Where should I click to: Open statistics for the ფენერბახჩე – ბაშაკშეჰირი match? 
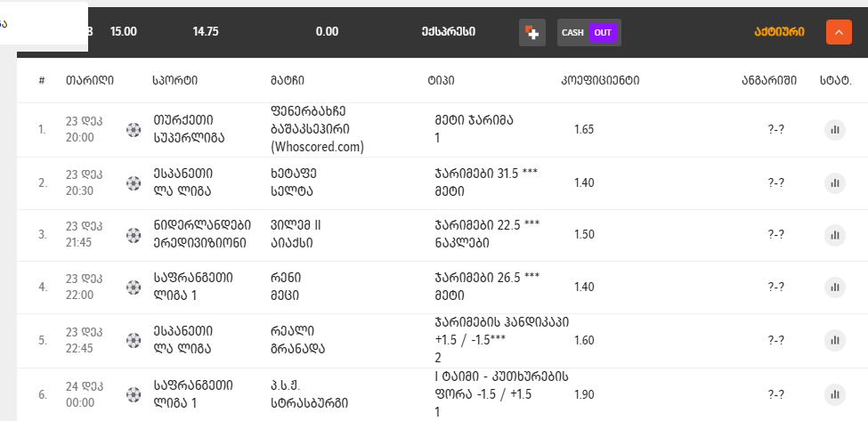point(834,130)
